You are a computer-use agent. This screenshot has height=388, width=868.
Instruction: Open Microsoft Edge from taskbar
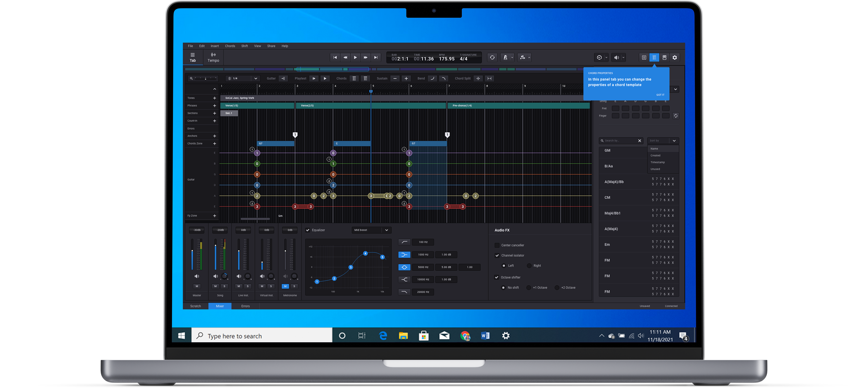click(x=383, y=336)
